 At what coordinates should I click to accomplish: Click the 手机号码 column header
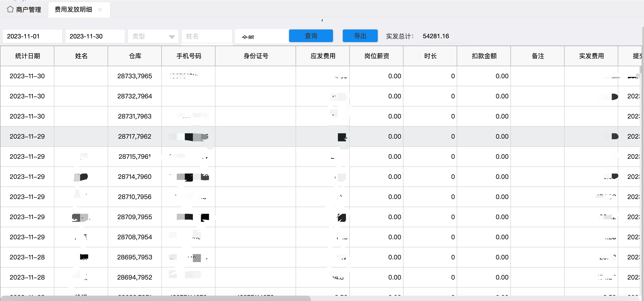(x=188, y=56)
